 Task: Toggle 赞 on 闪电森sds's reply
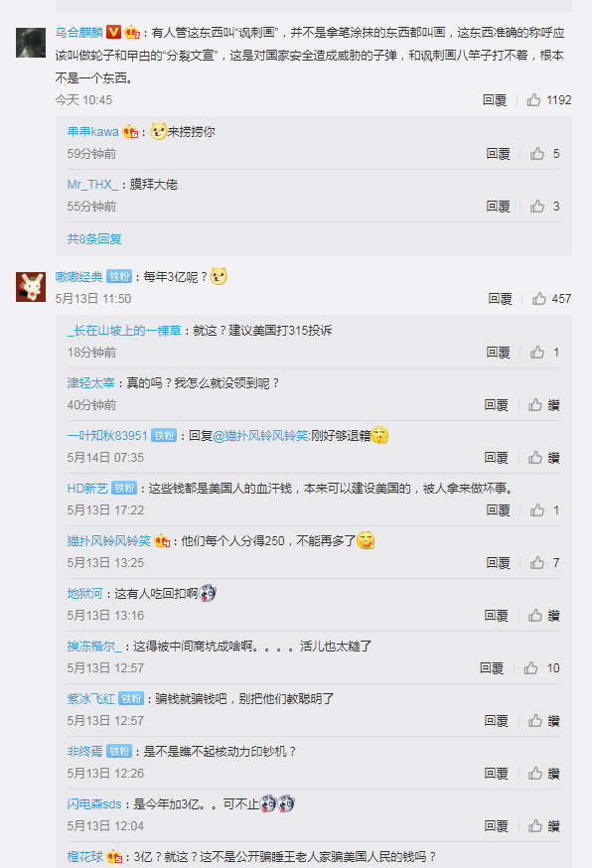click(x=543, y=826)
